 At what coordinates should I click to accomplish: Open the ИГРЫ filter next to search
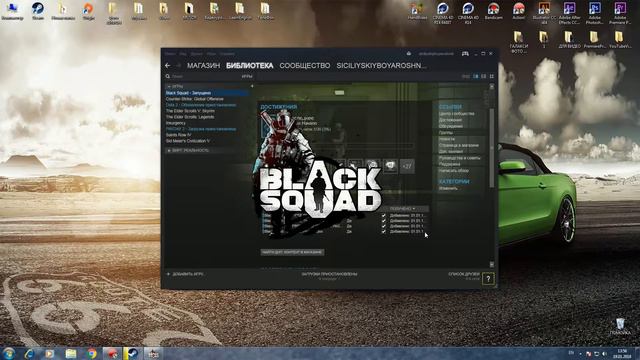(x=247, y=76)
